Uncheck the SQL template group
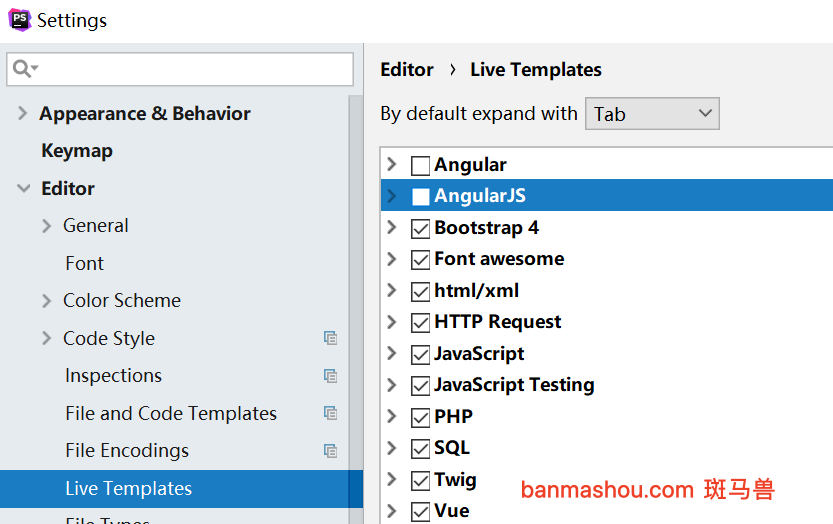The image size is (833, 524). click(420, 449)
